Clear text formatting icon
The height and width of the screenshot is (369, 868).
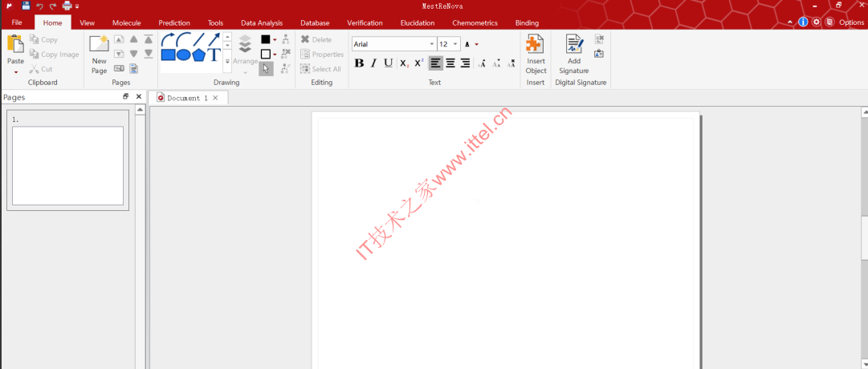click(x=511, y=63)
